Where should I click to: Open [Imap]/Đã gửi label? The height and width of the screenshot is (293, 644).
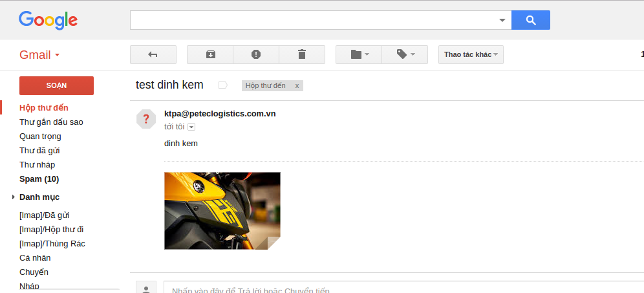tap(45, 215)
